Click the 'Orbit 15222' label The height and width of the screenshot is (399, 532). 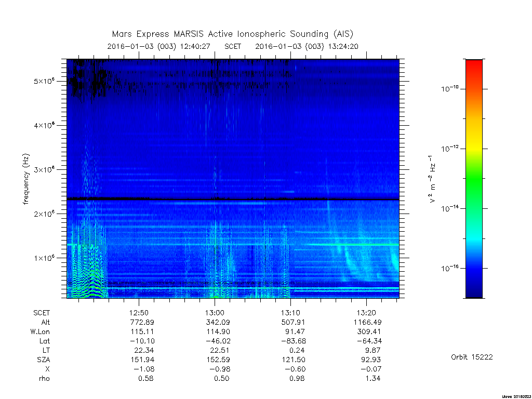click(x=472, y=357)
